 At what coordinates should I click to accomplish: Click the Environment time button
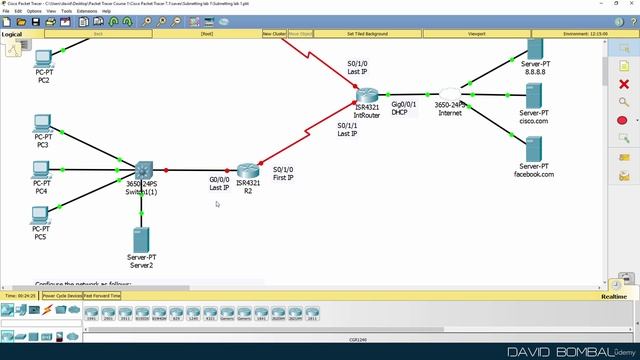pos(585,34)
